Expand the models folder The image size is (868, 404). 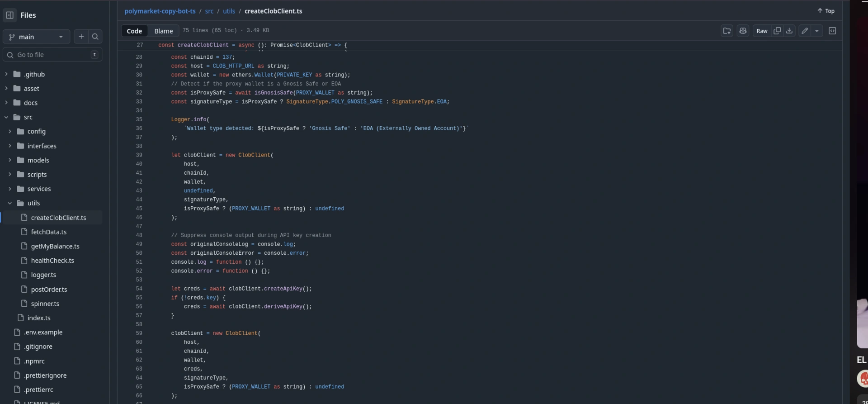point(10,160)
